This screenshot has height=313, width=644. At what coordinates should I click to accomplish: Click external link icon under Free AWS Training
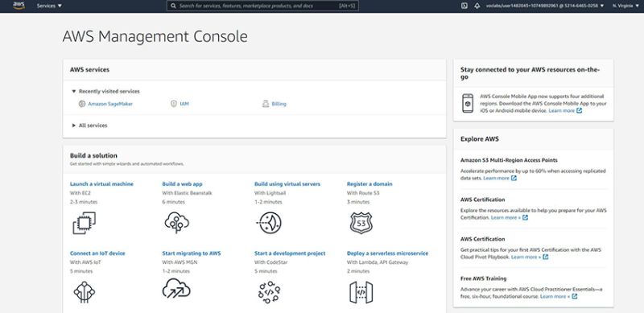point(575,297)
